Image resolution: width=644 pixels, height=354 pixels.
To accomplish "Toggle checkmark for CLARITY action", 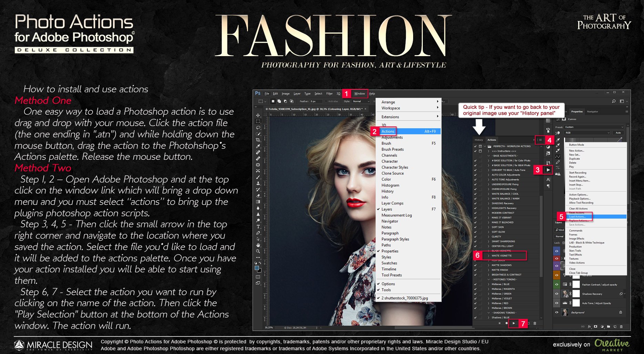I will [475, 237].
